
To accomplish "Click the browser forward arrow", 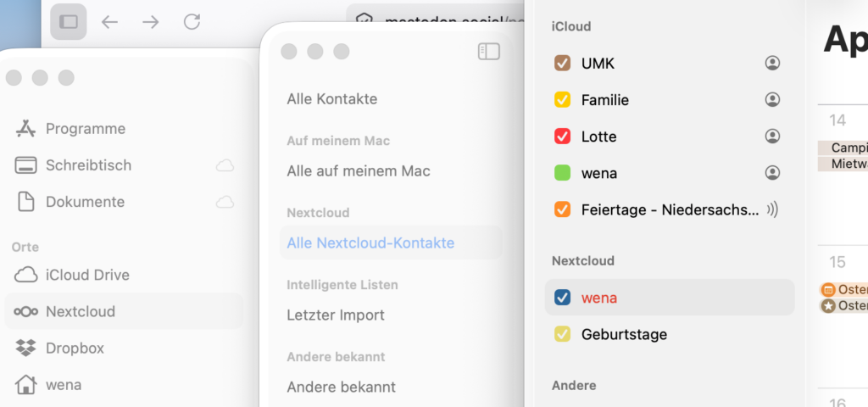I will tap(151, 22).
